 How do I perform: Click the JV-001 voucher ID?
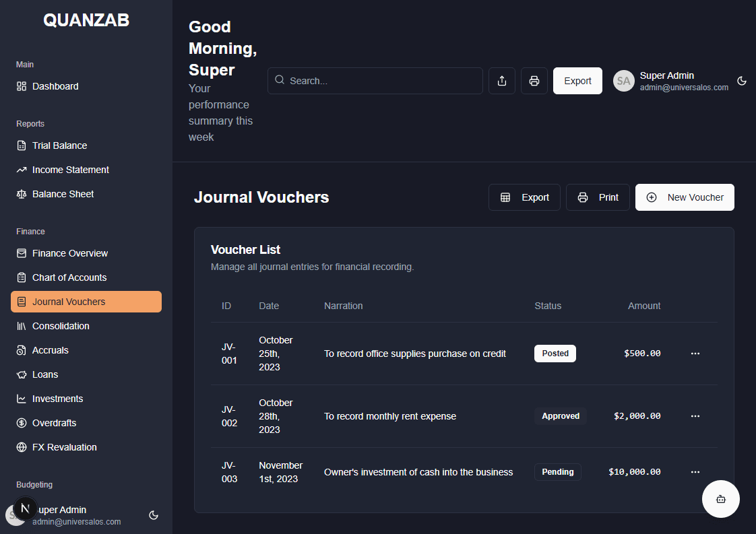[229, 354]
